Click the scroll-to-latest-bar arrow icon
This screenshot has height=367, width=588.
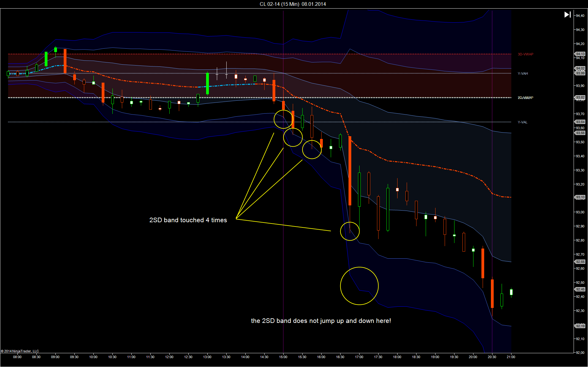tap(567, 14)
